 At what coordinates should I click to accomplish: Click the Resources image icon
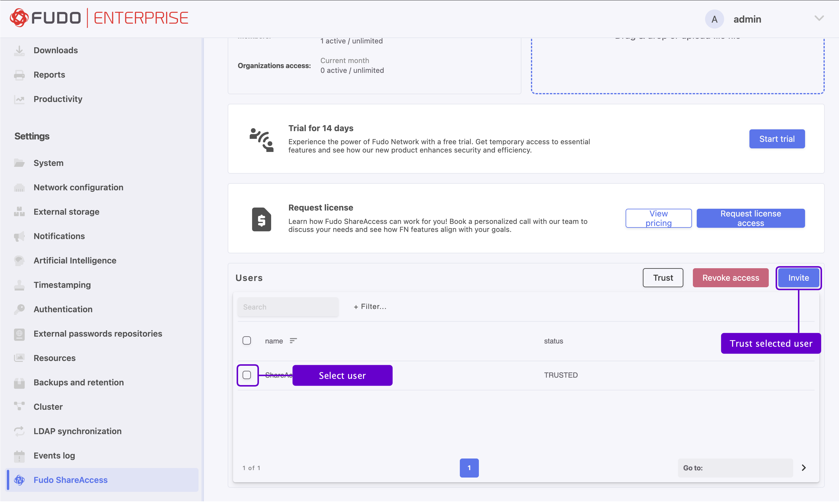[19, 358]
